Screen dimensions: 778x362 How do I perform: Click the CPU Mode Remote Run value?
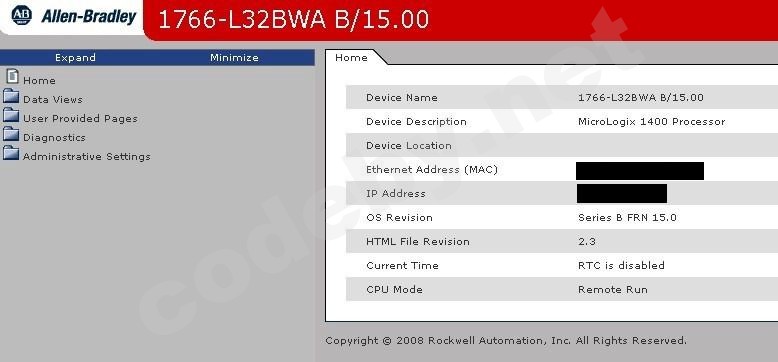pyautogui.click(x=613, y=290)
